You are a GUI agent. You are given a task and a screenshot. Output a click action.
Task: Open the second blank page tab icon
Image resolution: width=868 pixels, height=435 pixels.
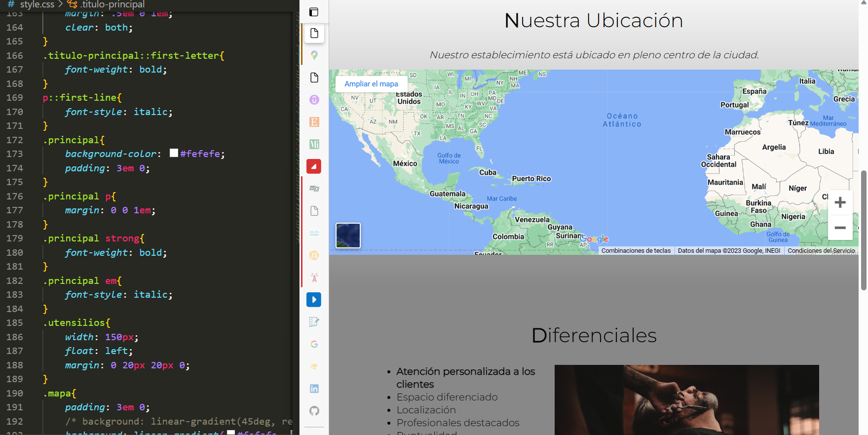coord(314,78)
